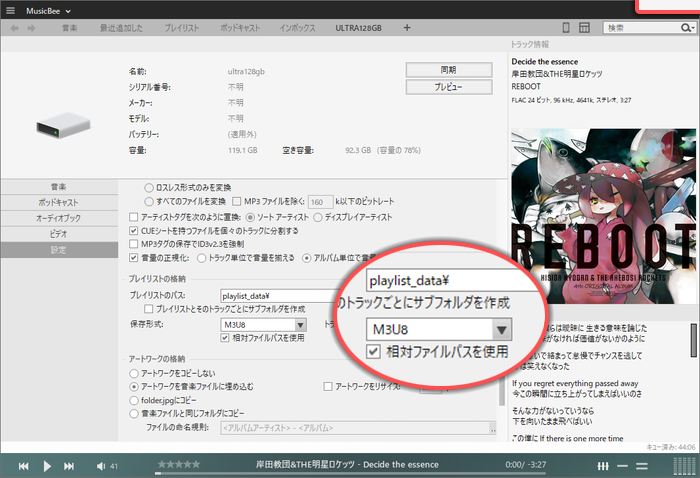This screenshot has width=700, height=478.
Task: Click the spectrum visualizer bars icon
Action: click(685, 466)
